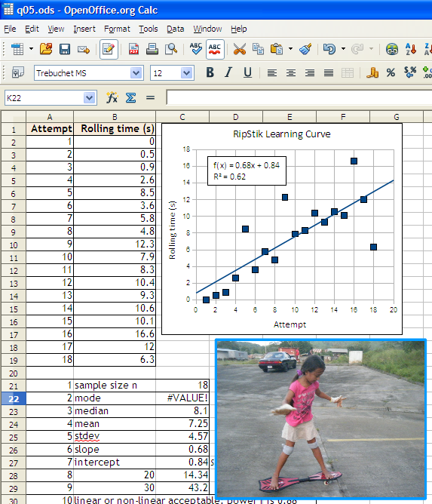Select row 22 header
This screenshot has height=504, width=432.
pyautogui.click(x=14, y=398)
